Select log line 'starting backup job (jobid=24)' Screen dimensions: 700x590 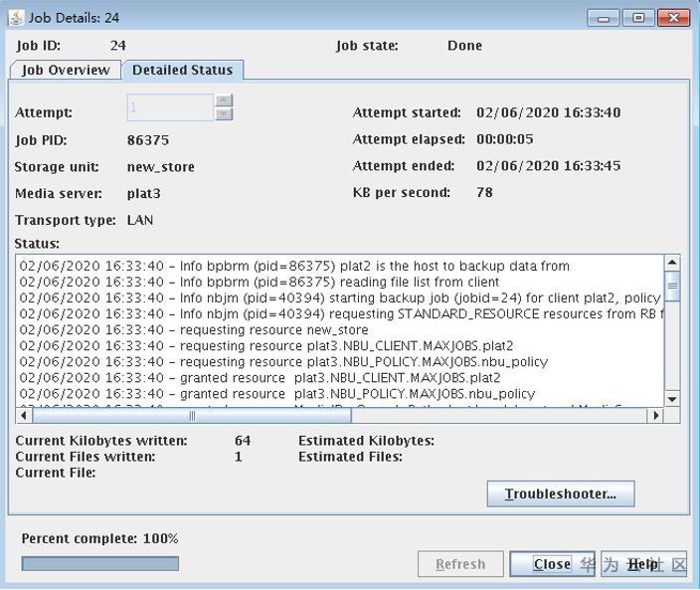pos(340,297)
